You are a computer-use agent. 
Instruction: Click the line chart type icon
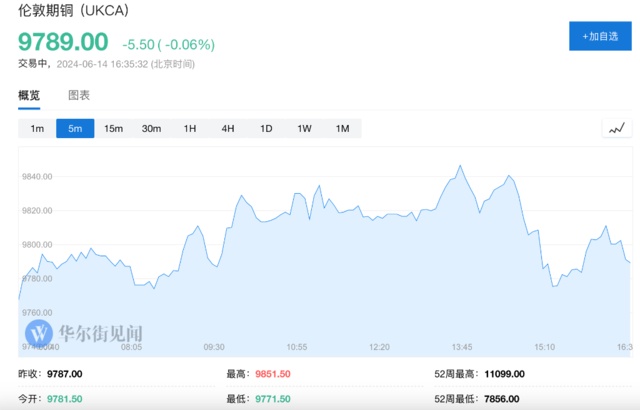point(617,128)
